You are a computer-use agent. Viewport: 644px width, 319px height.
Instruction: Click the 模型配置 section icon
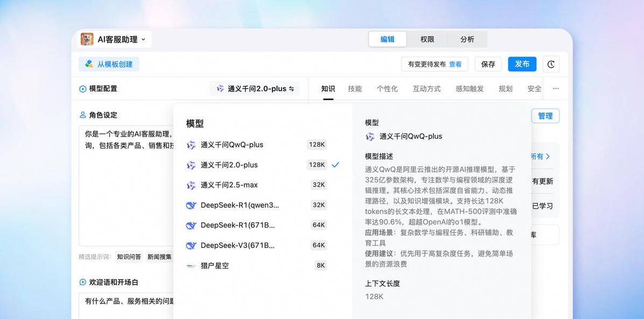(x=82, y=89)
